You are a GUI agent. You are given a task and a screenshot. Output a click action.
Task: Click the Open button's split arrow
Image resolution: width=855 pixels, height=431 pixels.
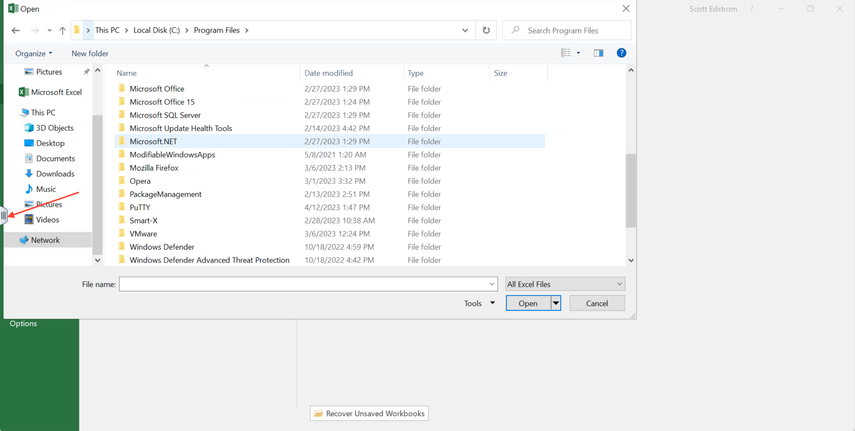[556, 303]
